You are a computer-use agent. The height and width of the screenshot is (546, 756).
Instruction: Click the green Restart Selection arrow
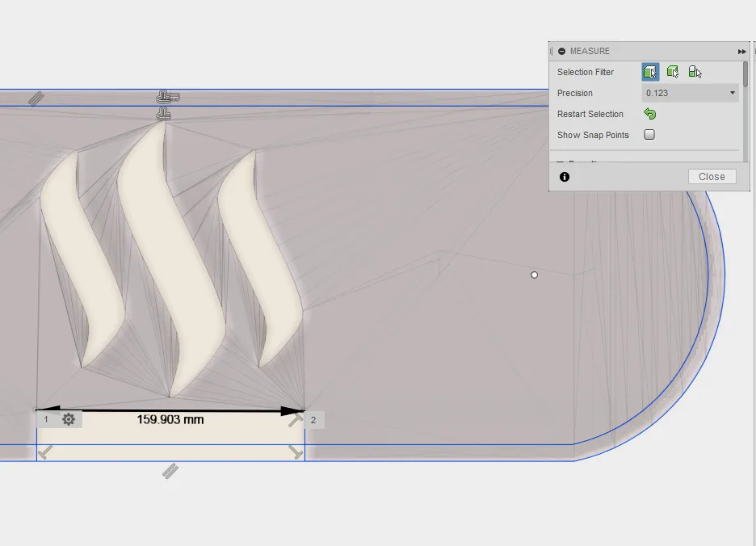pyautogui.click(x=650, y=114)
